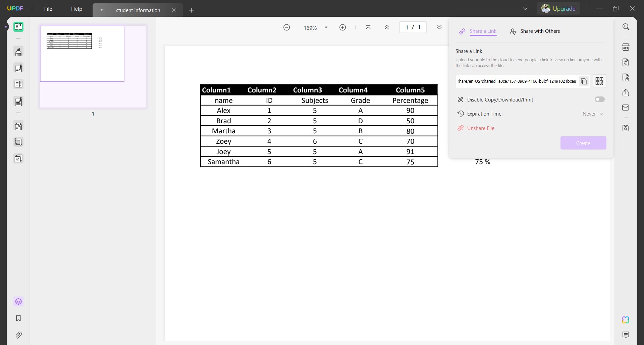Open the Bookmarks panel

[18, 318]
